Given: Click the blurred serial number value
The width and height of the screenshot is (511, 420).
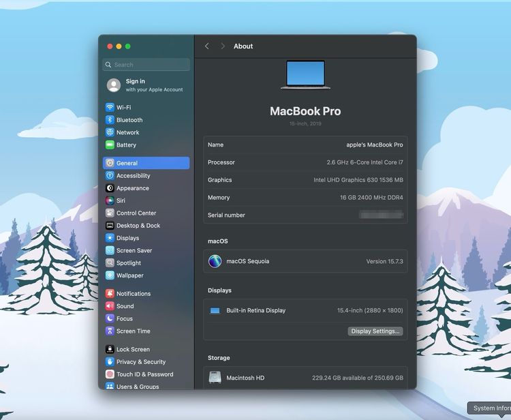Looking at the screenshot, I should [x=381, y=215].
